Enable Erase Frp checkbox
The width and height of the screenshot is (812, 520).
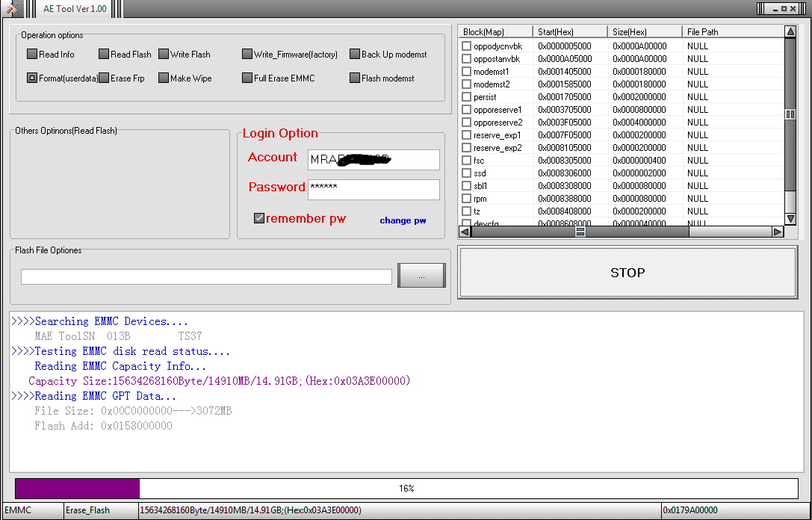pos(104,78)
